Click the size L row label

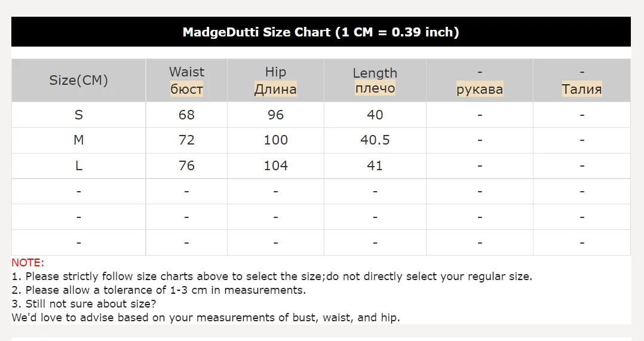(x=78, y=165)
